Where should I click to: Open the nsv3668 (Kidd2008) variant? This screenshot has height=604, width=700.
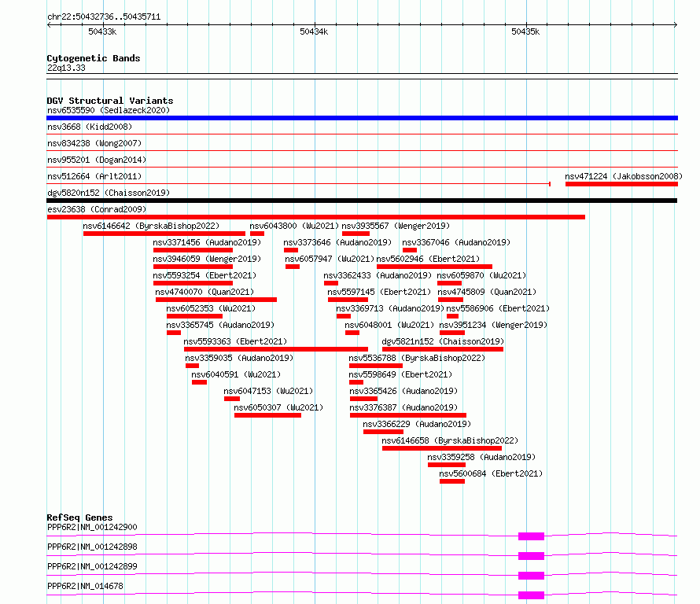[x=90, y=127]
